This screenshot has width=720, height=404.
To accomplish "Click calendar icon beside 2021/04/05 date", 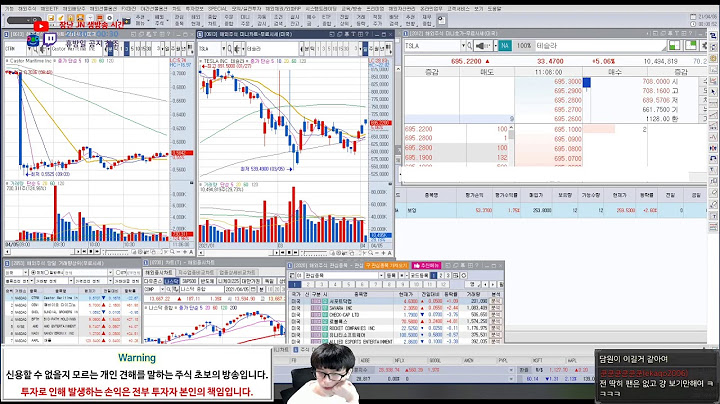I will 254,289.
